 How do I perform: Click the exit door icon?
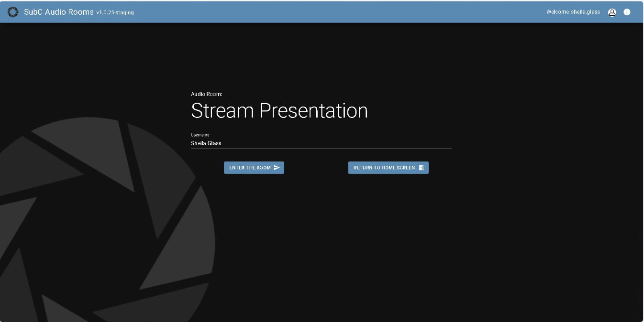tap(421, 168)
